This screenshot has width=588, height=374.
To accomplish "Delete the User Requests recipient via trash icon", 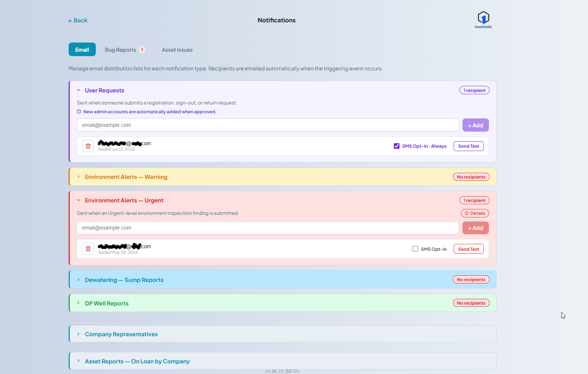I will [x=88, y=146].
